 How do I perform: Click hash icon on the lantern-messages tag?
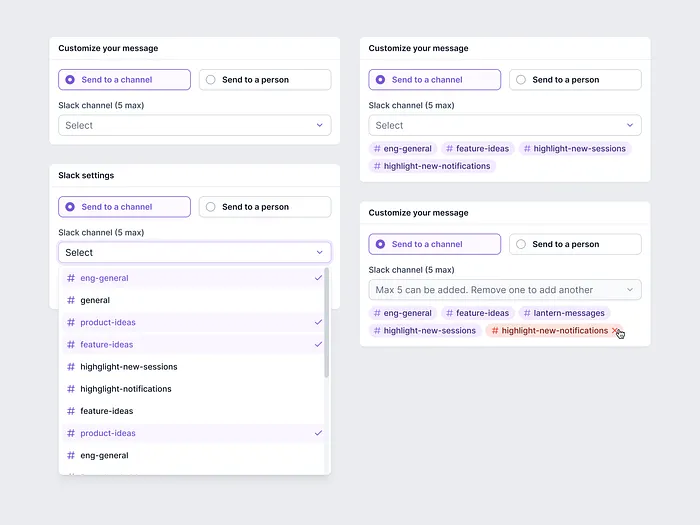coord(525,313)
